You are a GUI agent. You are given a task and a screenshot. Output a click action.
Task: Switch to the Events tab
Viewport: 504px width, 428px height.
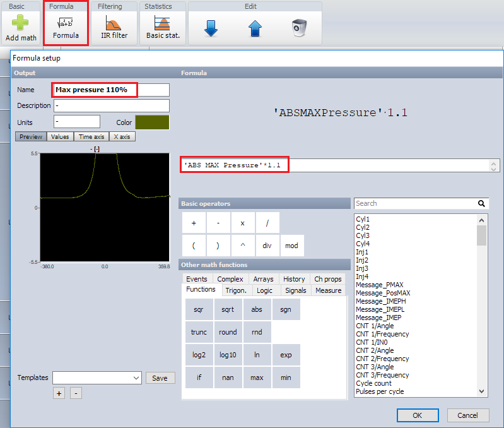[x=197, y=279]
